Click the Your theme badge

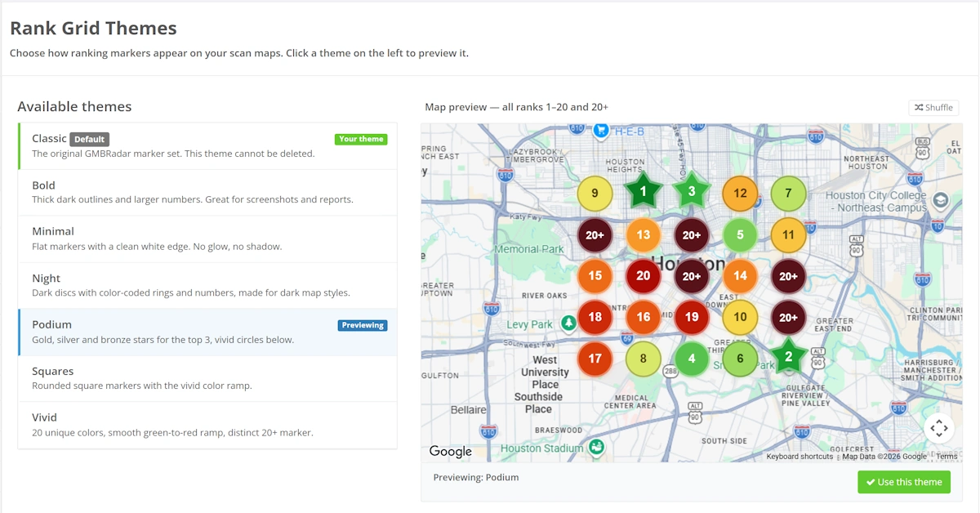(x=361, y=139)
